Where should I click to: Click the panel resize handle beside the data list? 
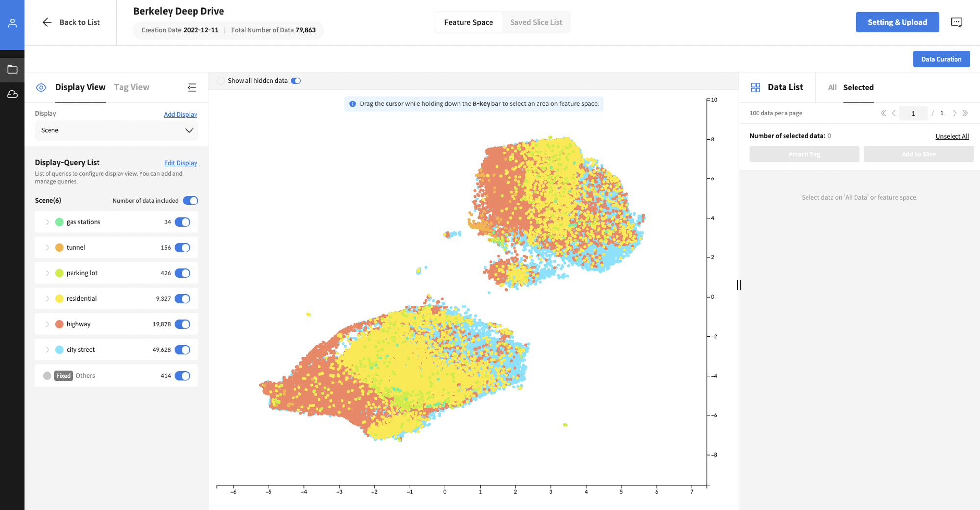coord(739,285)
